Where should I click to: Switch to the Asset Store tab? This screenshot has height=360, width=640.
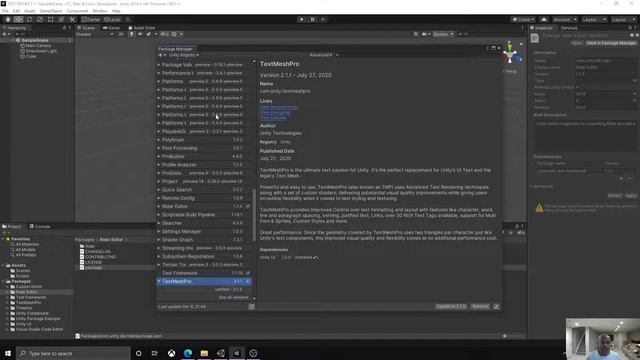(x=142, y=28)
